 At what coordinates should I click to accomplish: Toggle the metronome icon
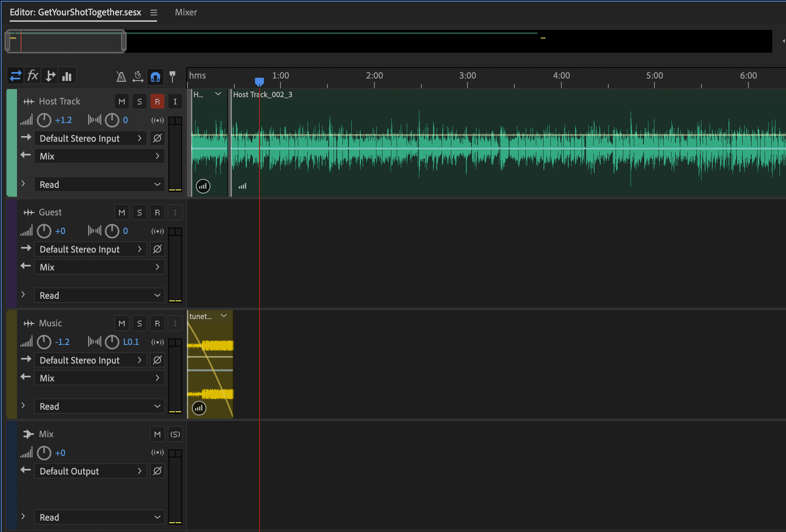click(121, 77)
